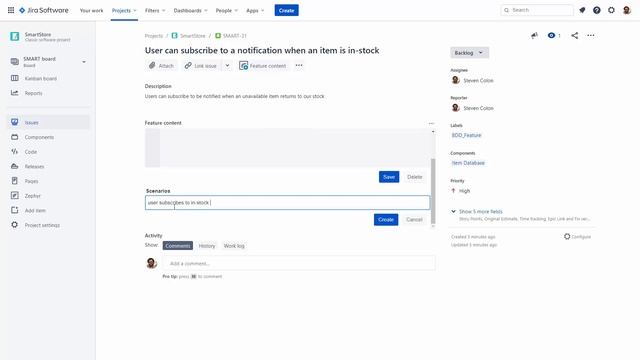Click the Item Database component link

(468, 163)
